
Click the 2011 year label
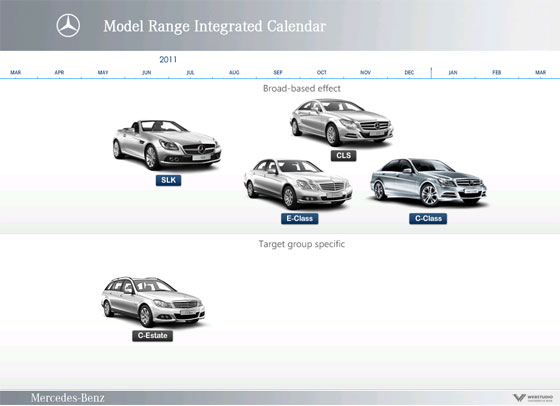click(168, 60)
